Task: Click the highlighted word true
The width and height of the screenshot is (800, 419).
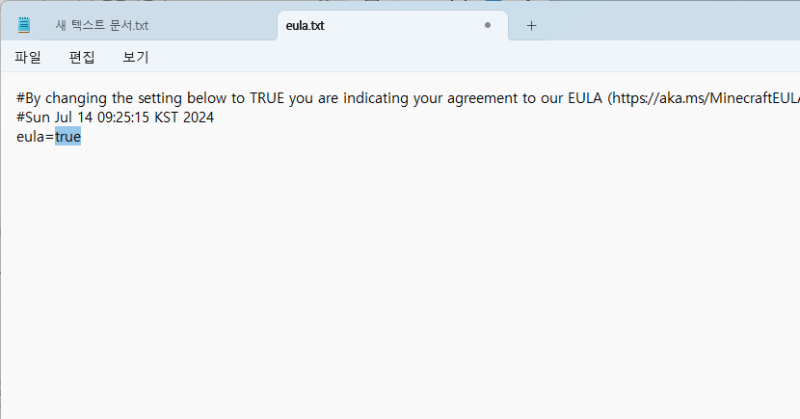Action: pos(68,137)
